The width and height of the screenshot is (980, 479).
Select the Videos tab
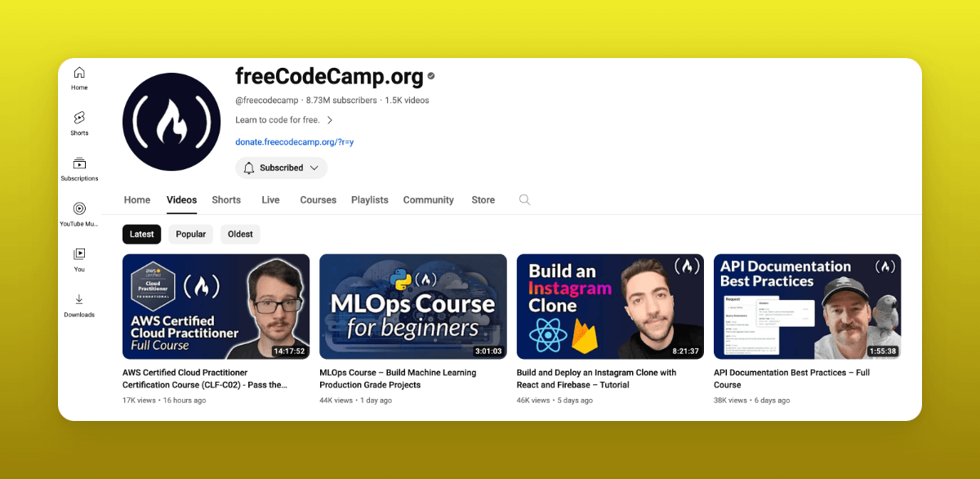point(181,199)
